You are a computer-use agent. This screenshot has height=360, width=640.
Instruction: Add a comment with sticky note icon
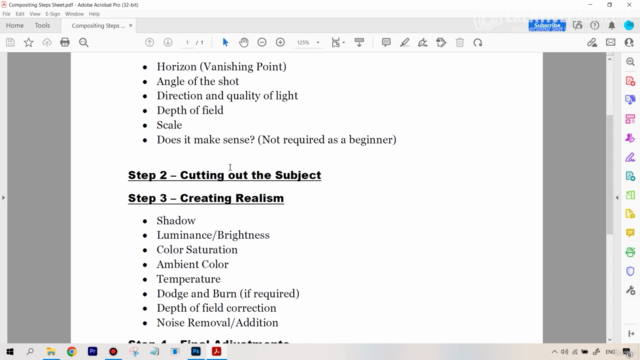[386, 42]
